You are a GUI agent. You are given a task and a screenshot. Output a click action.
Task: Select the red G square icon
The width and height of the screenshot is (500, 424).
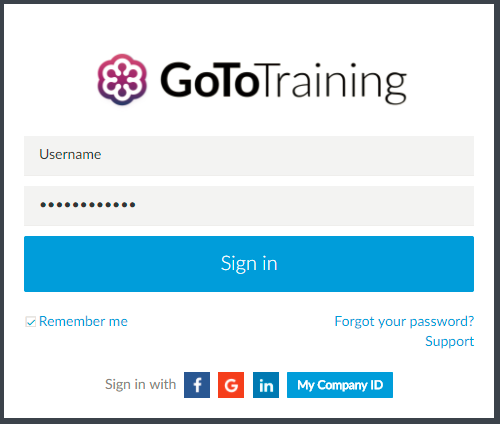point(231,385)
